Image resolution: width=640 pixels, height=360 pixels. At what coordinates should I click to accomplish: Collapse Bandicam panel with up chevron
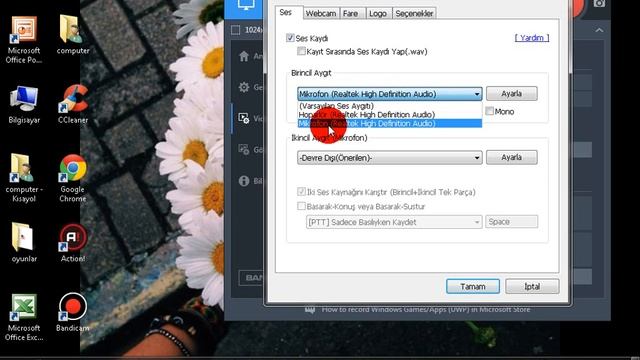(x=599, y=30)
